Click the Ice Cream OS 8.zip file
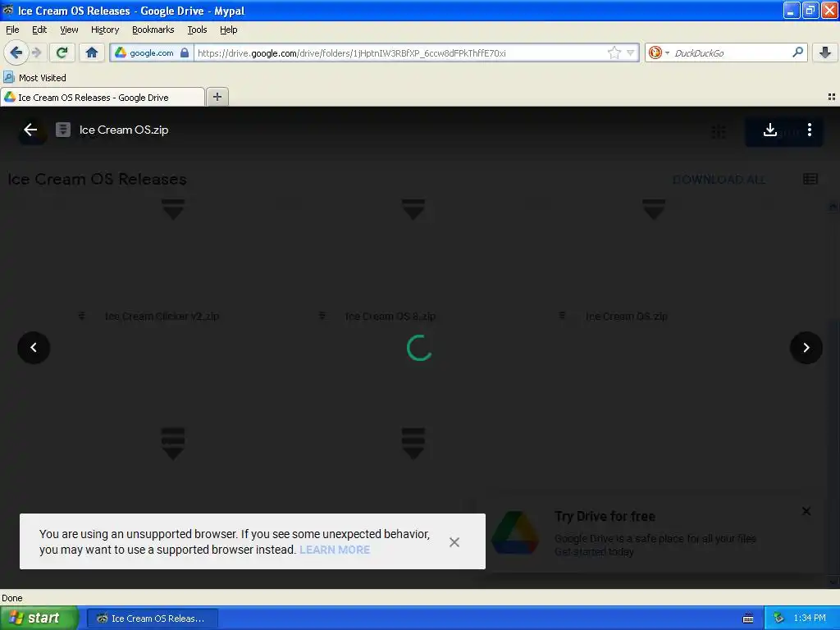 [390, 316]
